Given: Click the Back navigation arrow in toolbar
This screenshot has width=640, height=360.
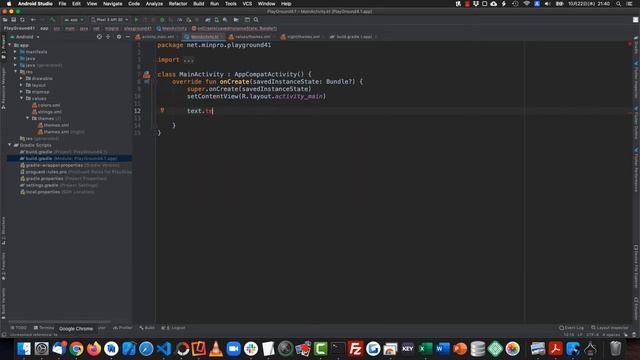Looking at the screenshot, I should tap(33, 20).
